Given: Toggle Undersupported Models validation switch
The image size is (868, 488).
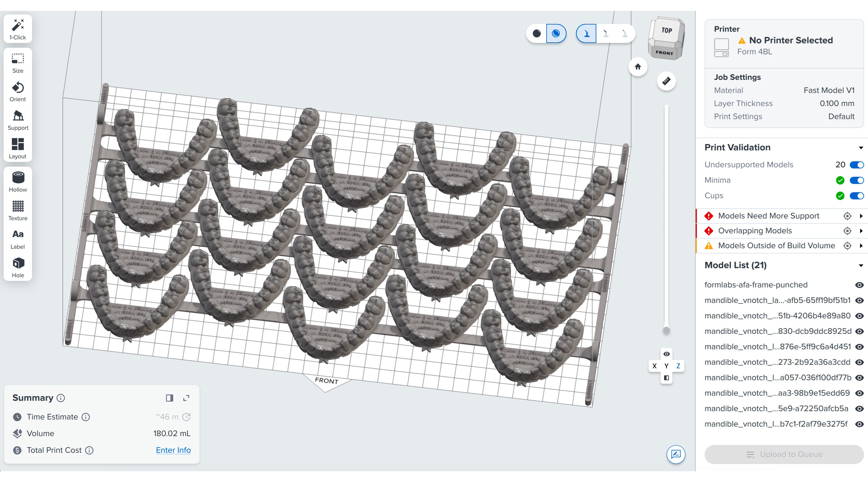Looking at the screenshot, I should [857, 165].
